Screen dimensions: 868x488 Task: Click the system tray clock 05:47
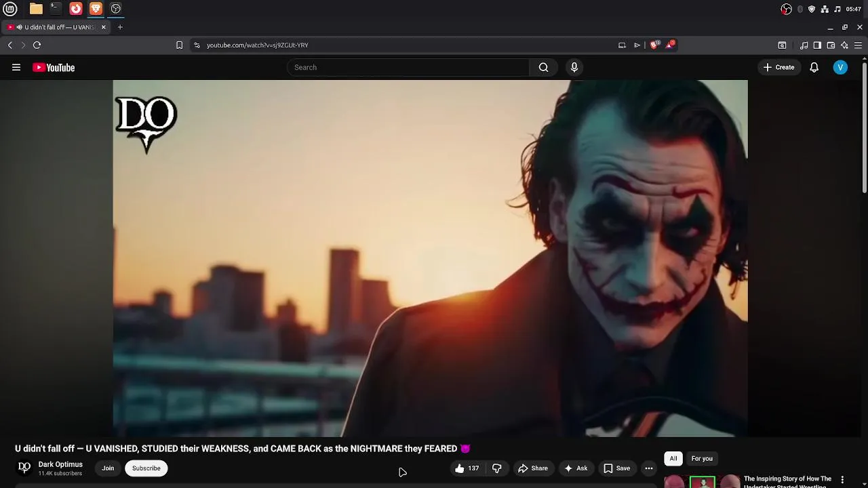point(853,9)
